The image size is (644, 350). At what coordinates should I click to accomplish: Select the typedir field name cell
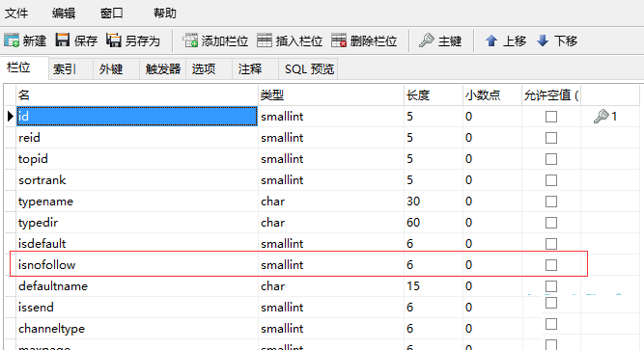[137, 223]
